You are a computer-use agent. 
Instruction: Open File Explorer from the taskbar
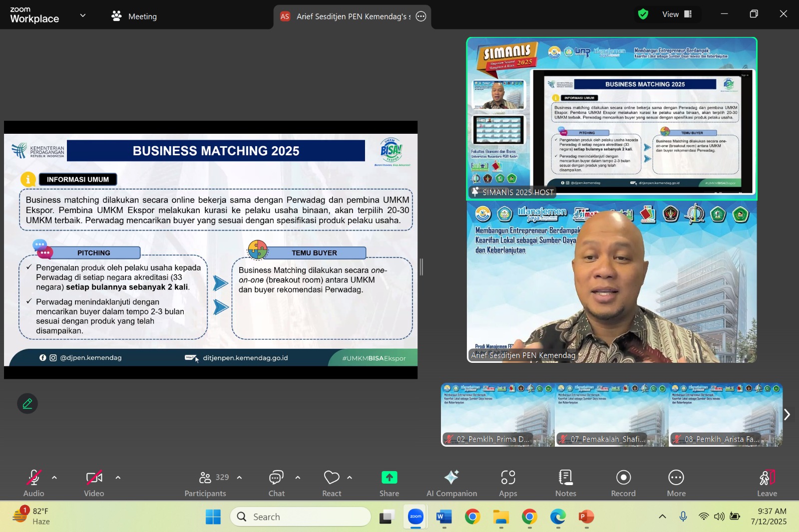click(x=501, y=517)
